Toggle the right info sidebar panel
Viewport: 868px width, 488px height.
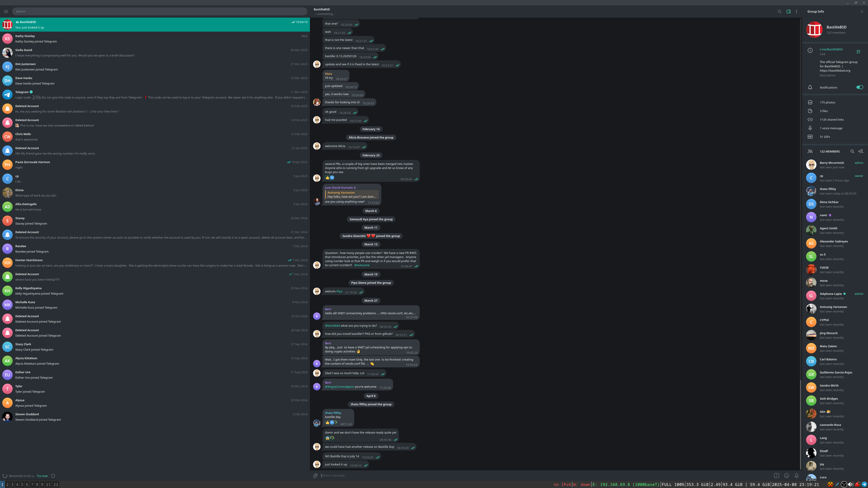pyautogui.click(x=788, y=12)
